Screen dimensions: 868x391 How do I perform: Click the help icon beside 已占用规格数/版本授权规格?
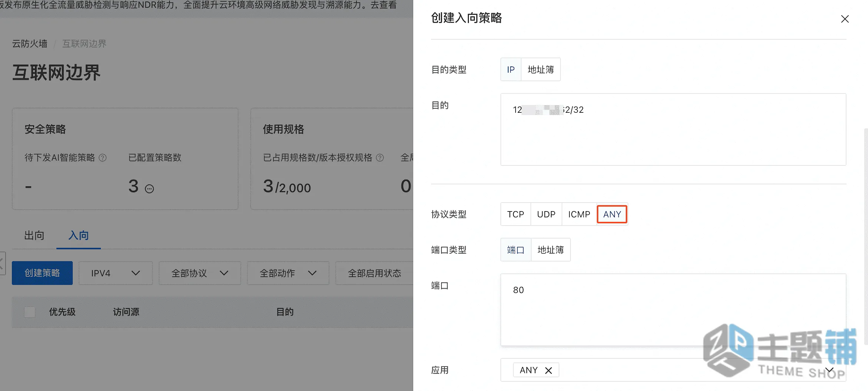coord(380,158)
